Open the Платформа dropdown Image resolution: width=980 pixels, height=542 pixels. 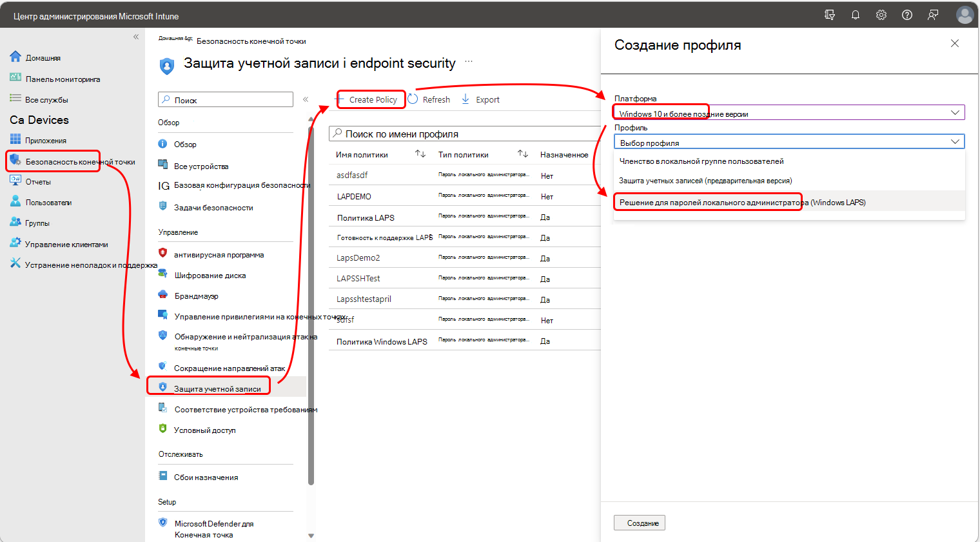pos(789,113)
